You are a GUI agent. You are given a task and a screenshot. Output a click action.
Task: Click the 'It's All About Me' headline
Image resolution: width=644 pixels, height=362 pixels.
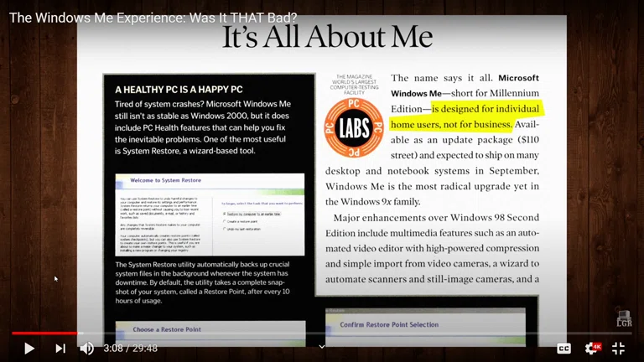tap(327, 37)
